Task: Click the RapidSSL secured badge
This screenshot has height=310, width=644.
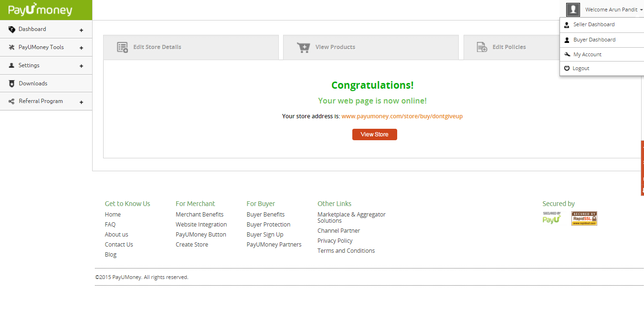Action: point(584,218)
